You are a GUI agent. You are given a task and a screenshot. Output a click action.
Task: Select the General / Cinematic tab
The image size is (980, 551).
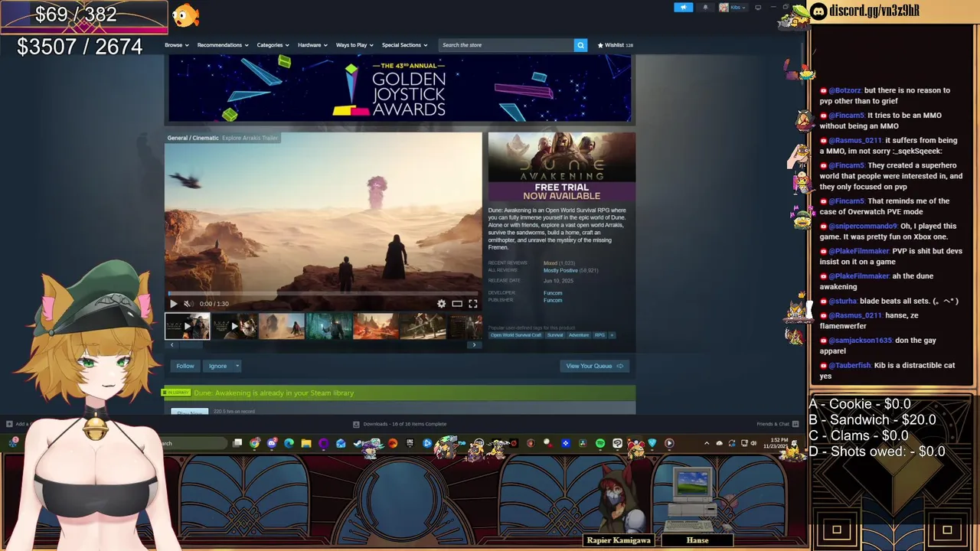(x=193, y=138)
